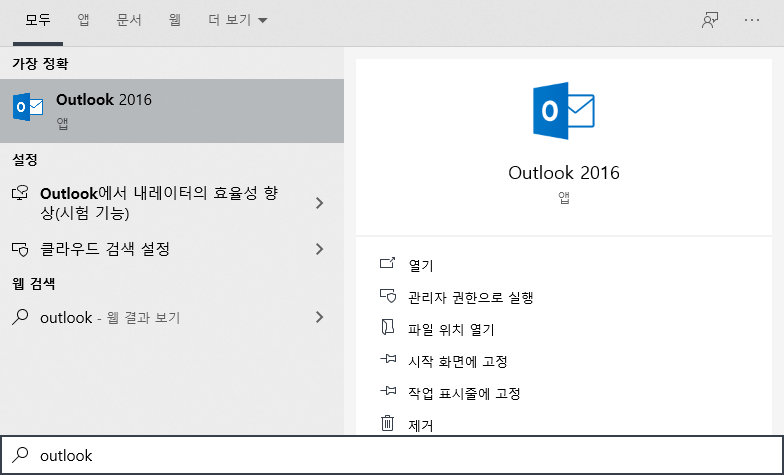Click the magnifier icon beside outlook web result
784x475 pixels.
click(x=20, y=317)
